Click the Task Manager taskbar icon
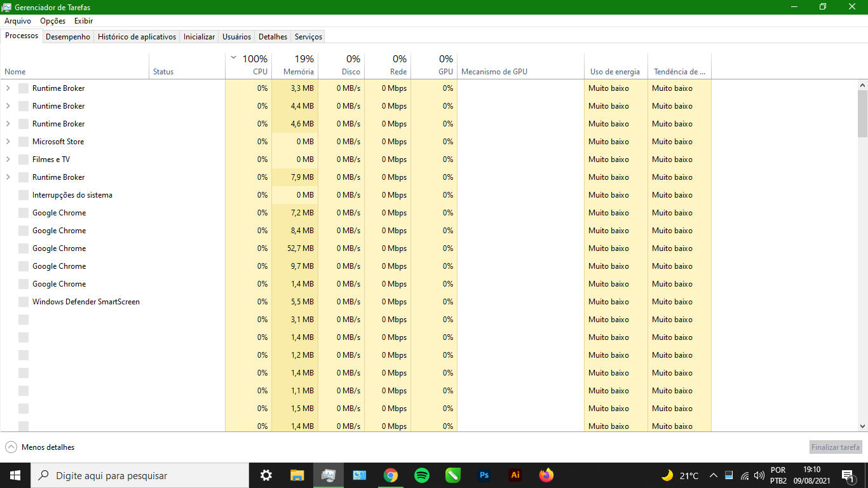The width and height of the screenshot is (868, 488). coord(329,475)
